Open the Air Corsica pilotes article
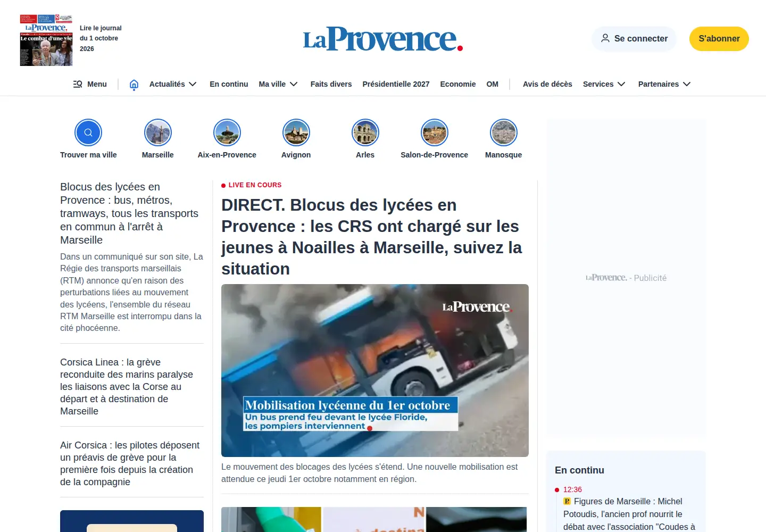The height and width of the screenshot is (532, 766). click(130, 463)
